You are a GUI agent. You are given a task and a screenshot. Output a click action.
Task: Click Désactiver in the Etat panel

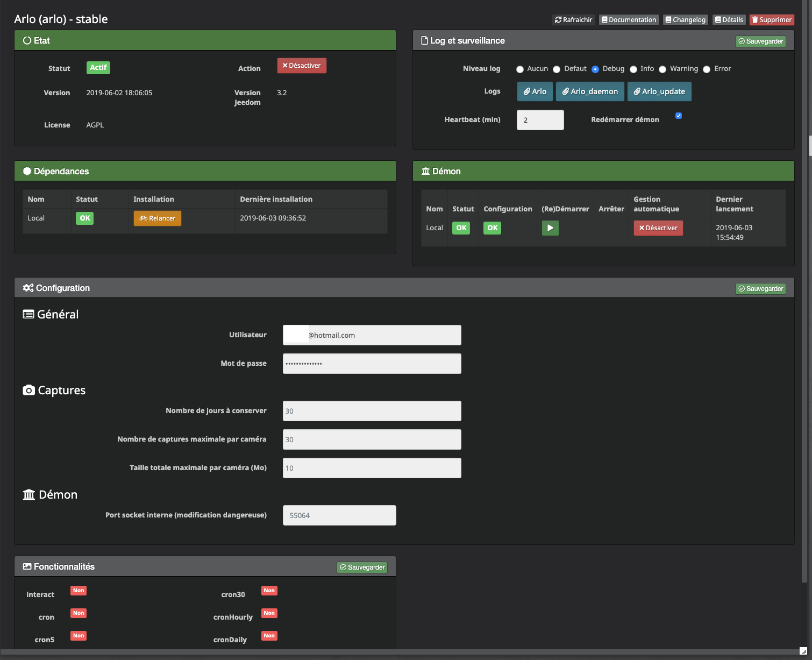click(302, 66)
